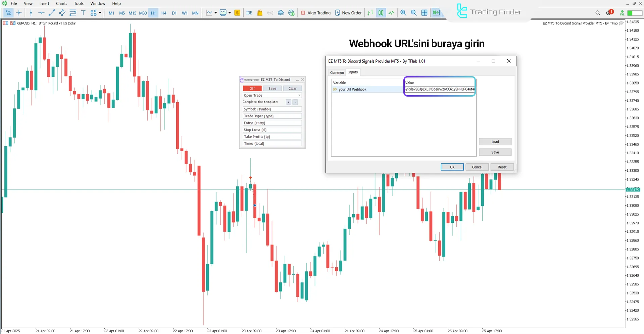Click the webhook URL value field
This screenshot has width=644, height=334.
pyautogui.click(x=439, y=89)
